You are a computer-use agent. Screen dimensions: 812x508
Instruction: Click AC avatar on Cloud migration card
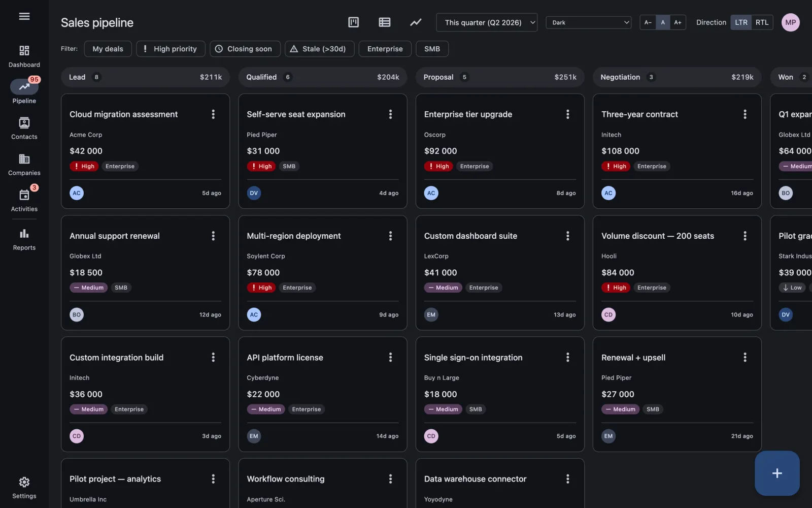[77, 193]
